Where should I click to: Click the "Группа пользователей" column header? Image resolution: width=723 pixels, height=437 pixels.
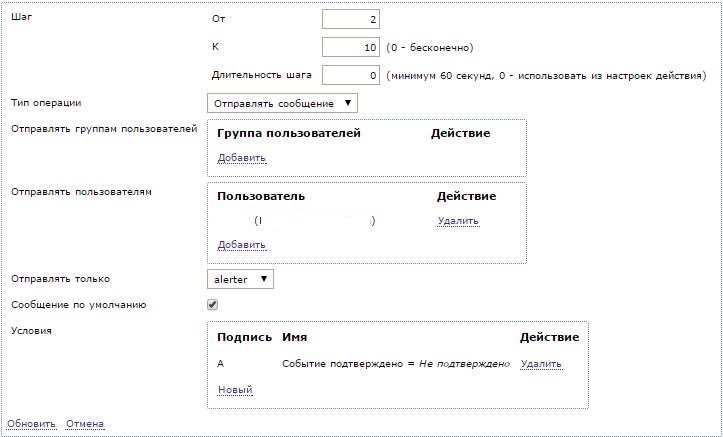(288, 133)
